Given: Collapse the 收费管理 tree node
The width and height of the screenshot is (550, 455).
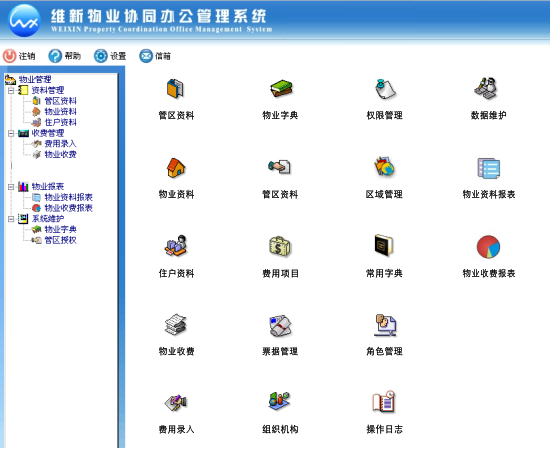Looking at the screenshot, I should click(x=11, y=133).
